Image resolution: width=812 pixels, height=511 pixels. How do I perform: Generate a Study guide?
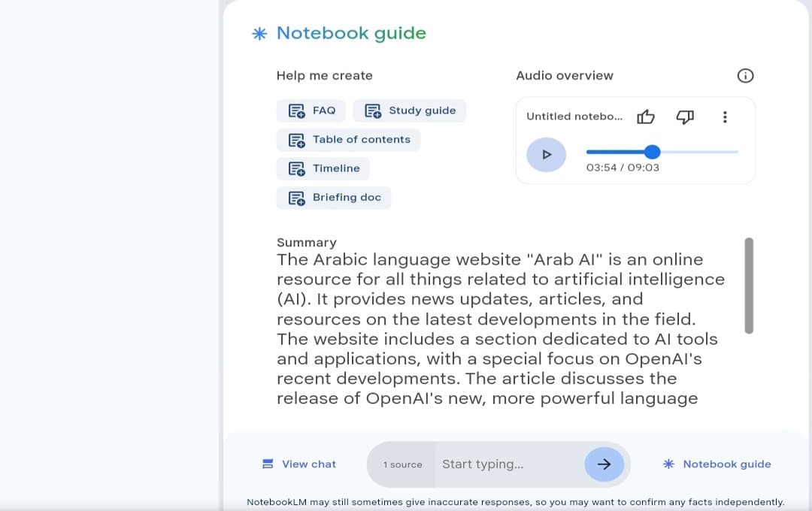410,110
